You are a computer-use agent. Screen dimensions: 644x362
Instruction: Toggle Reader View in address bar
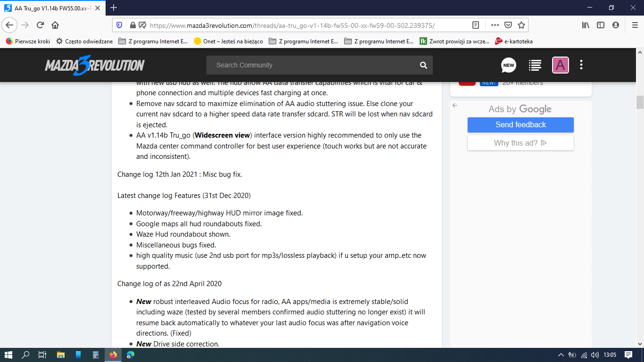point(476,25)
